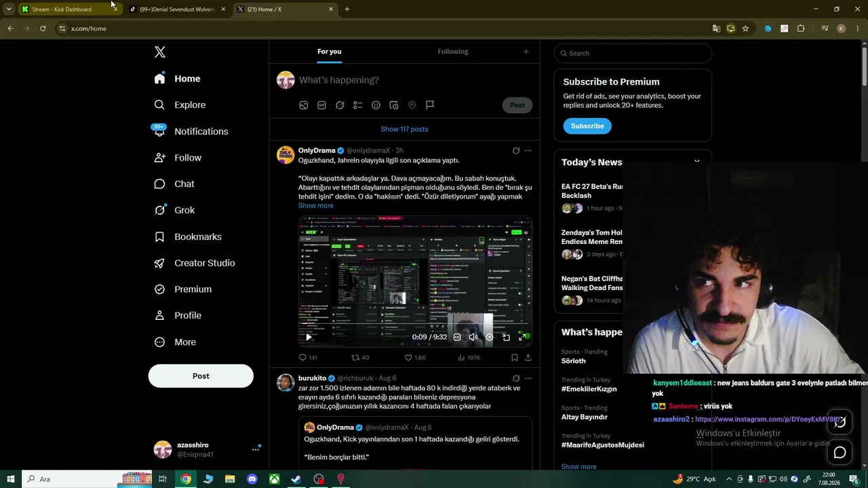The width and height of the screenshot is (868, 488).
Task: Open Xbox app from the taskbar
Action: [x=274, y=479]
